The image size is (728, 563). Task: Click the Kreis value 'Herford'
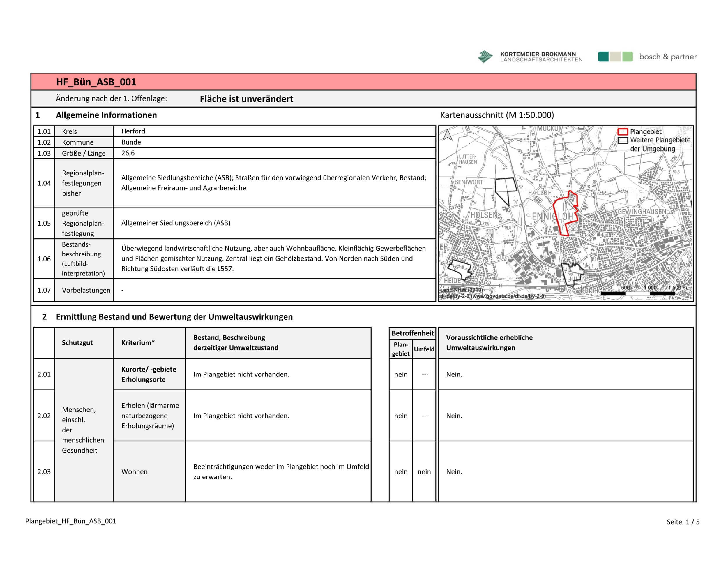click(x=133, y=131)
